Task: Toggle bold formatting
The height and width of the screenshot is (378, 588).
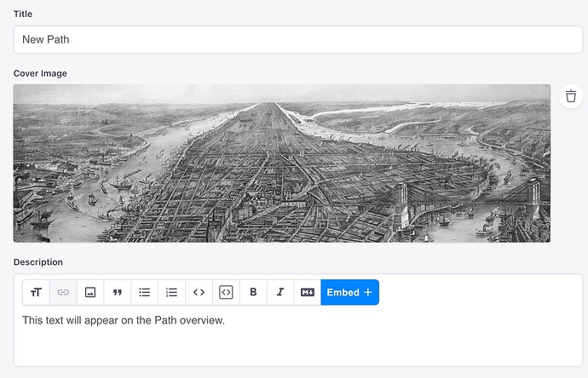Action: coord(253,292)
